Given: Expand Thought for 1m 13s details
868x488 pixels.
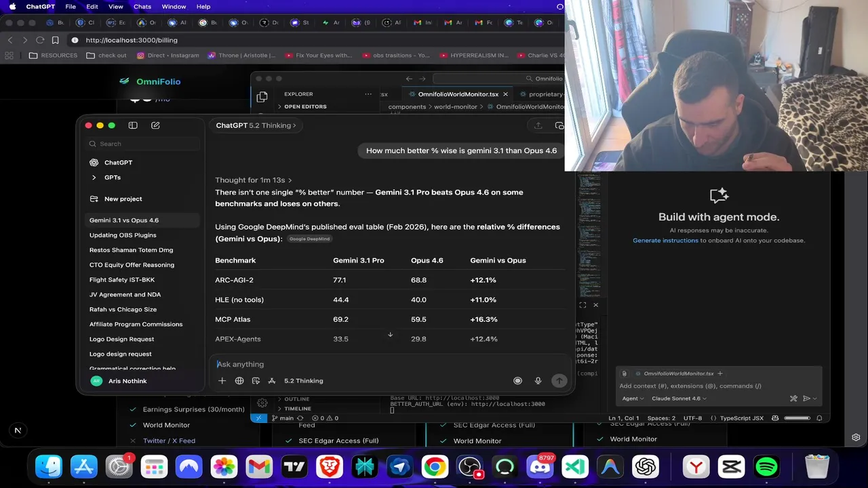Looking at the screenshot, I should coord(254,180).
